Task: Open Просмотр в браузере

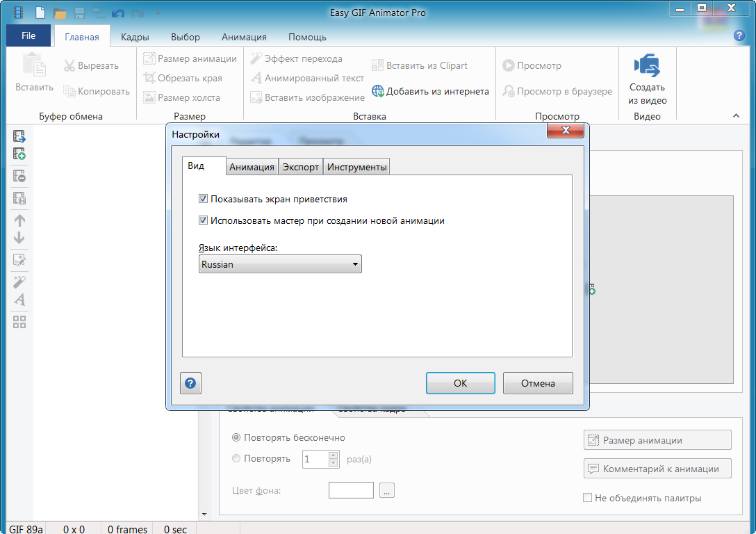Action: pos(557,91)
